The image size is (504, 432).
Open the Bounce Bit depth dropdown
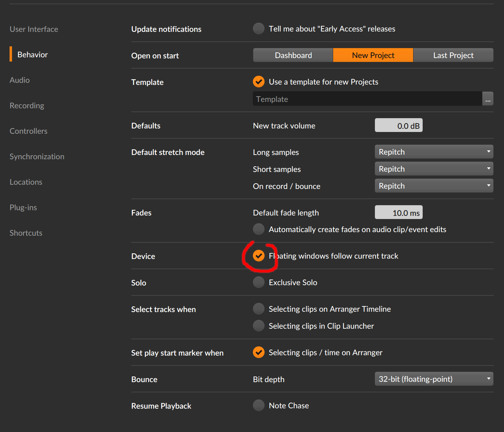(434, 379)
